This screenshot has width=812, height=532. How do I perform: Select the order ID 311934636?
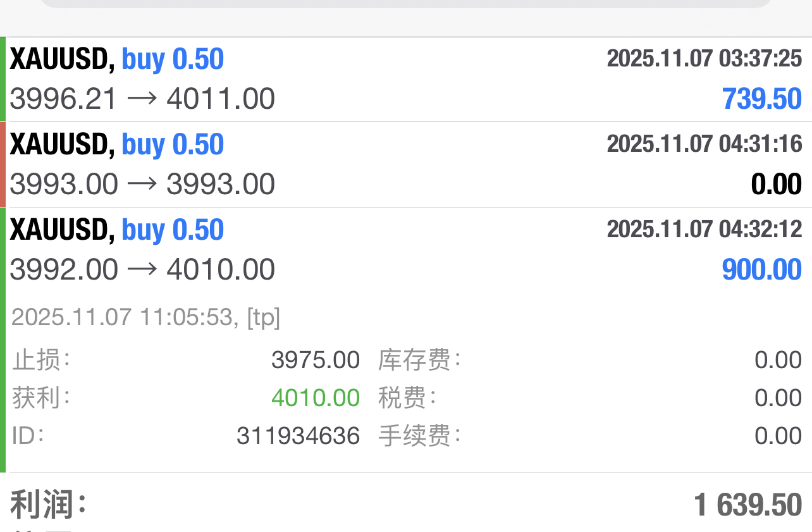[x=298, y=436]
